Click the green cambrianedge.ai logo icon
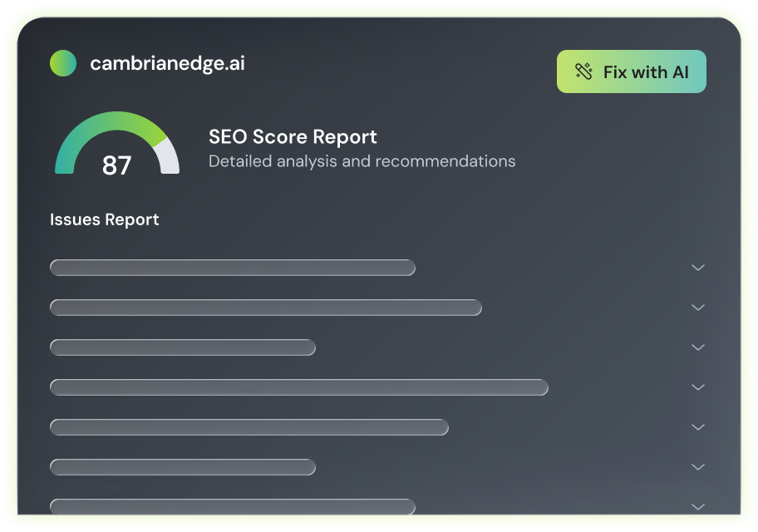 coord(63,62)
